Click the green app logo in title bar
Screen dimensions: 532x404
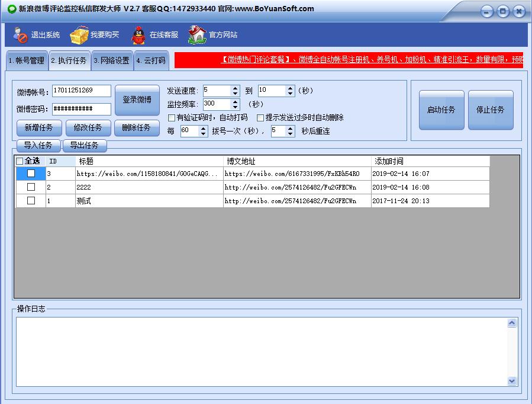pyautogui.click(x=12, y=9)
